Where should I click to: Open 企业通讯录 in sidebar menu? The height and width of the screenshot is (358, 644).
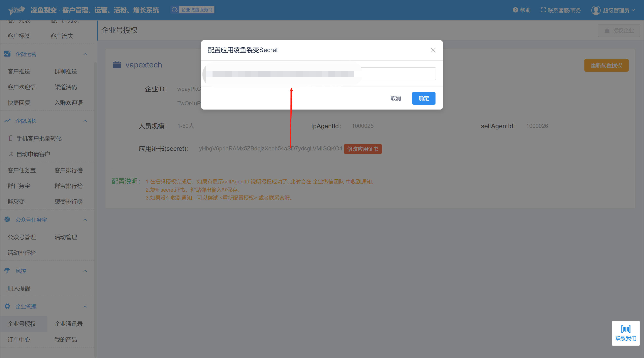(68, 324)
